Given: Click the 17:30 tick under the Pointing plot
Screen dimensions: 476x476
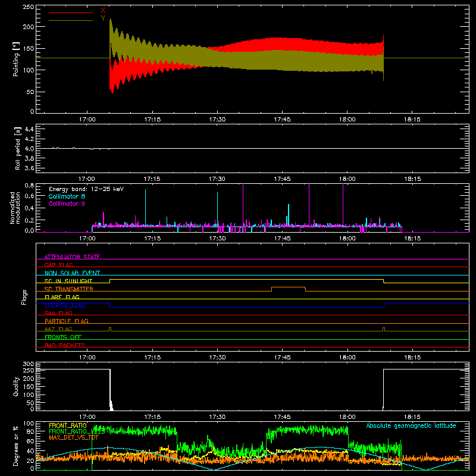Looking at the screenshot, I should [217, 120].
